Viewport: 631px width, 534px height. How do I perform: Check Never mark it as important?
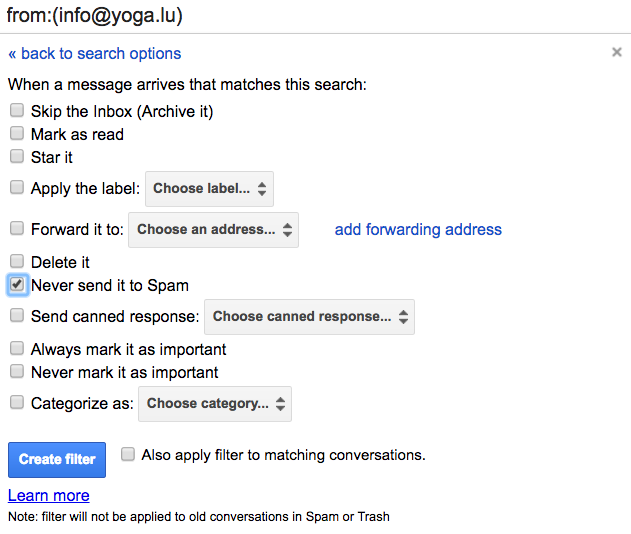click(x=17, y=371)
